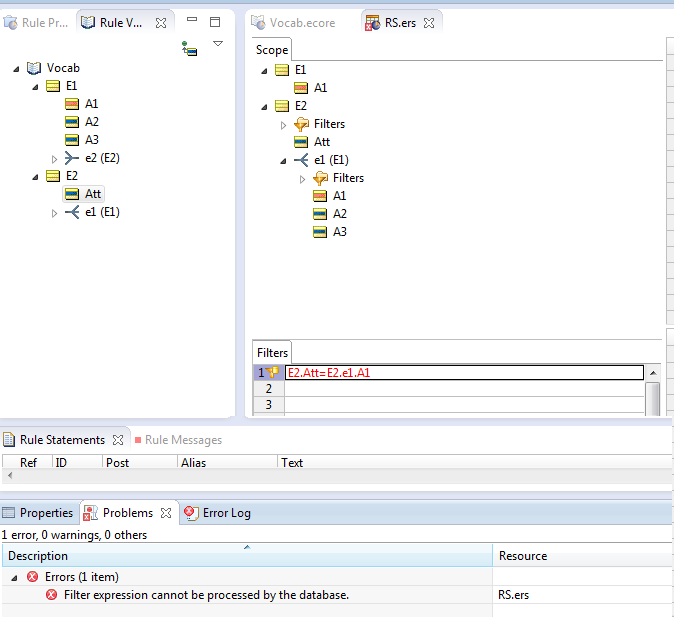674x617 pixels.
Task: Click the Ref column header
Action: [28, 462]
